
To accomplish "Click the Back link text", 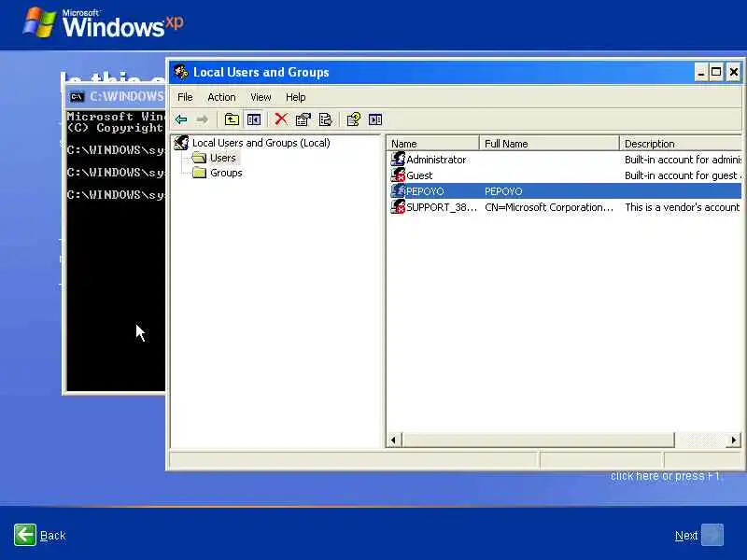I will click(x=53, y=536).
